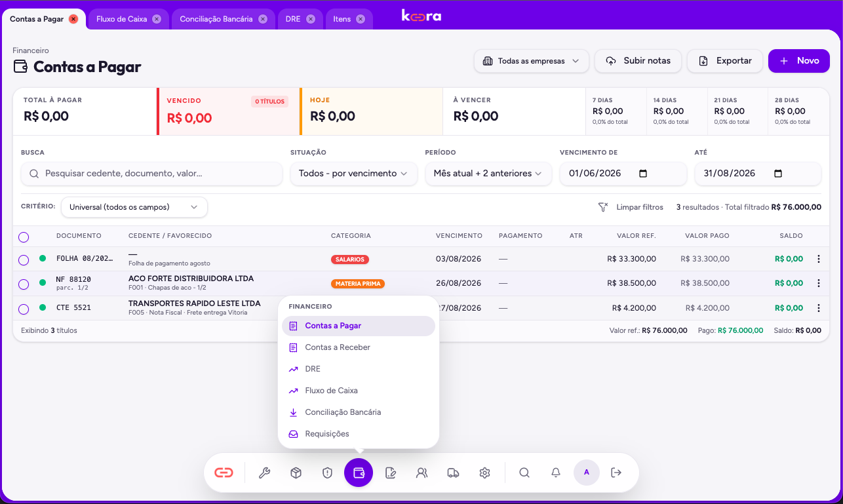843x504 pixels.
Task: Click the logout arrow icon in dock
Action: click(616, 473)
